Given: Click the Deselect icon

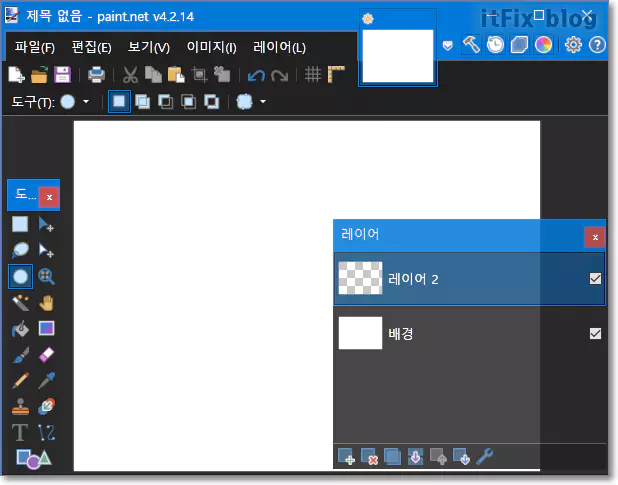Looking at the screenshot, I should [x=222, y=74].
